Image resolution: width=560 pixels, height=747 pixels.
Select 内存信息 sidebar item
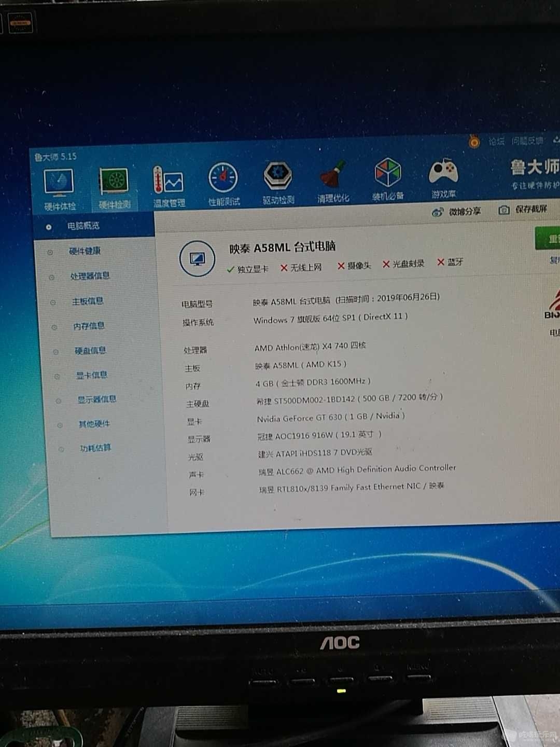click(89, 326)
